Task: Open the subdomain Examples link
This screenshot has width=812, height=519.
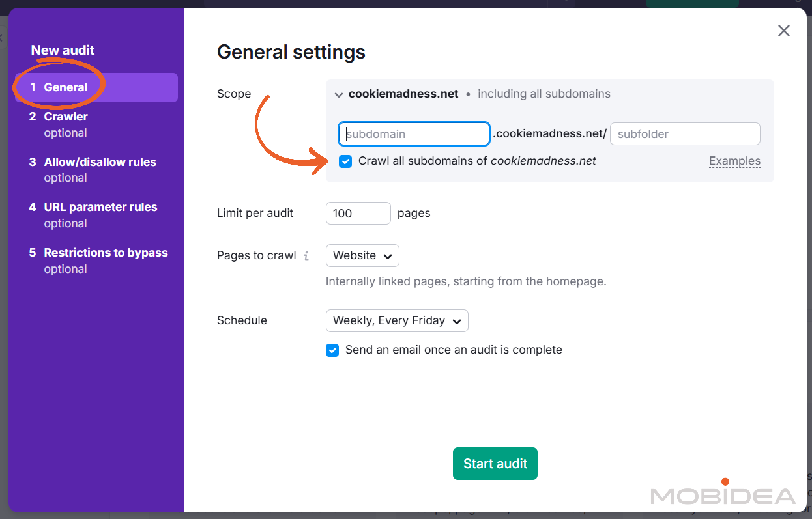Action: click(734, 161)
